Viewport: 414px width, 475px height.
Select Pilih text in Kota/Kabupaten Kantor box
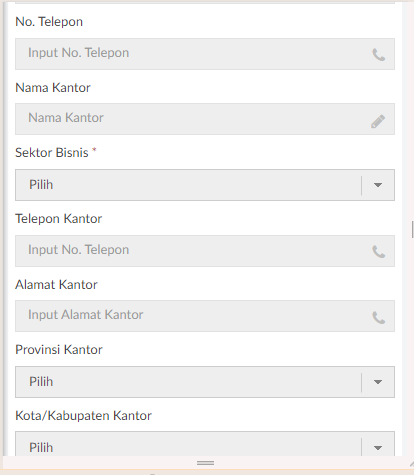(x=41, y=447)
